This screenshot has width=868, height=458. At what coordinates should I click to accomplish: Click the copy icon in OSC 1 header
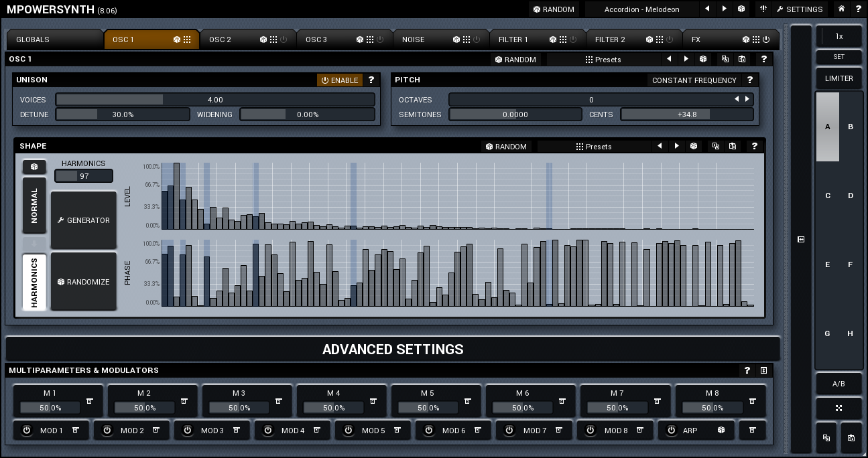click(725, 60)
